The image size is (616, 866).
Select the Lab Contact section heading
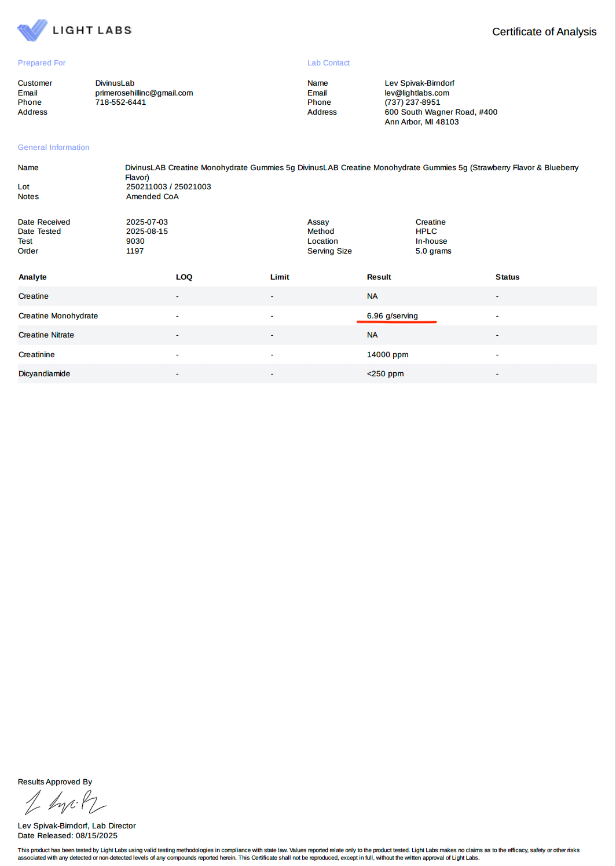click(328, 63)
